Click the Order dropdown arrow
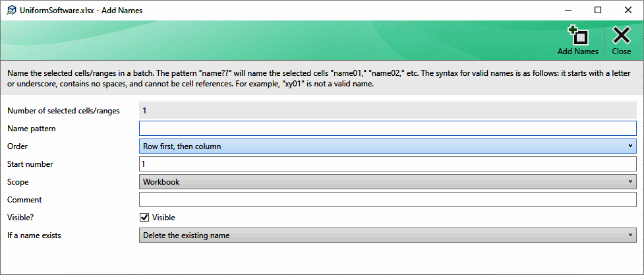Image resolution: width=644 pixels, height=275 pixels. [630, 146]
